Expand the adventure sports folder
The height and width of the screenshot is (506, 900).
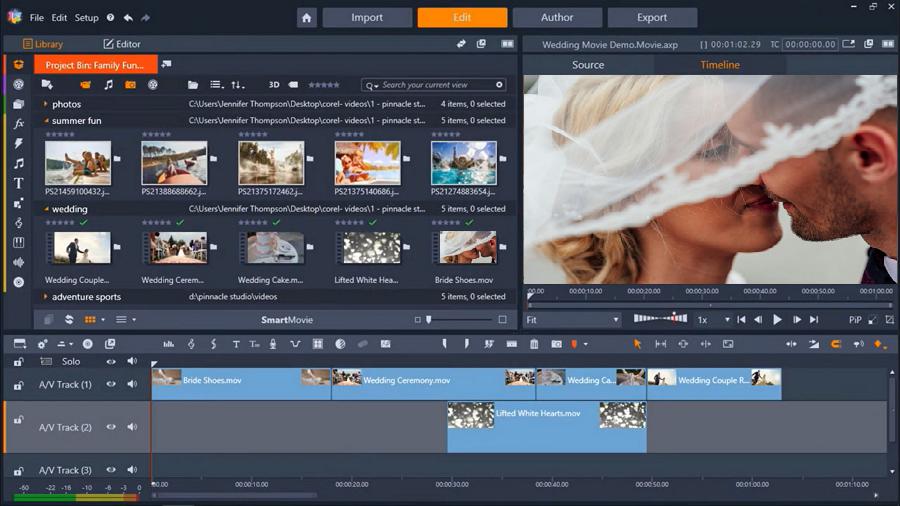click(x=45, y=297)
